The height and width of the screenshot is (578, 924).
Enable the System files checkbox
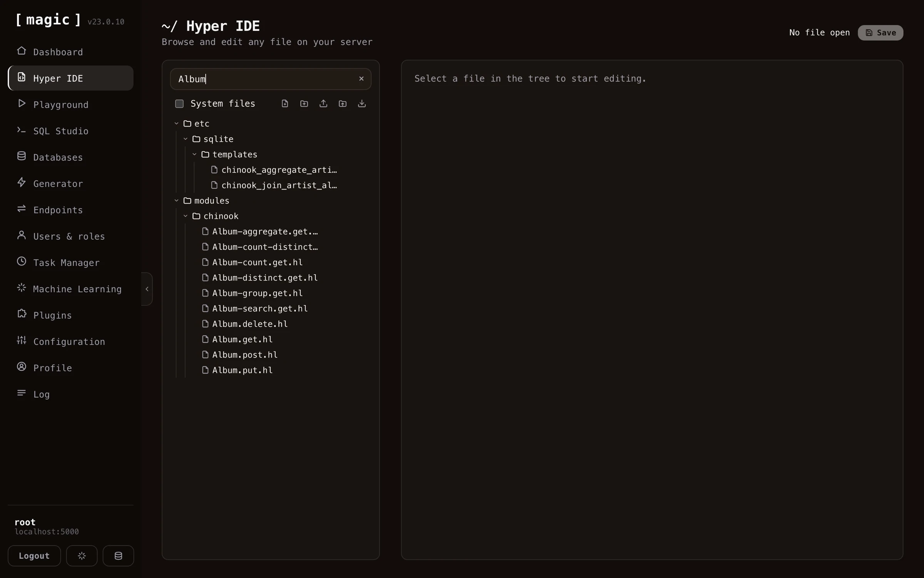point(179,104)
